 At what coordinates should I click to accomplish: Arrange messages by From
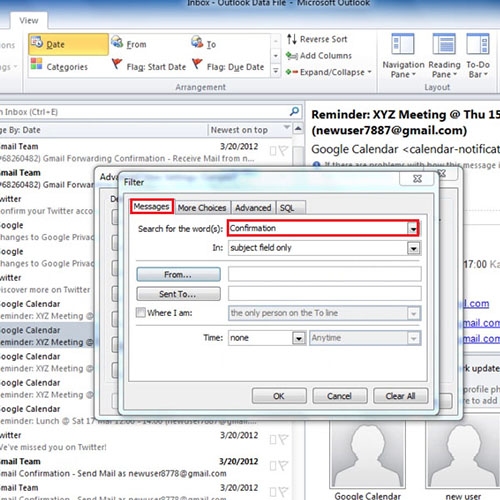click(129, 44)
